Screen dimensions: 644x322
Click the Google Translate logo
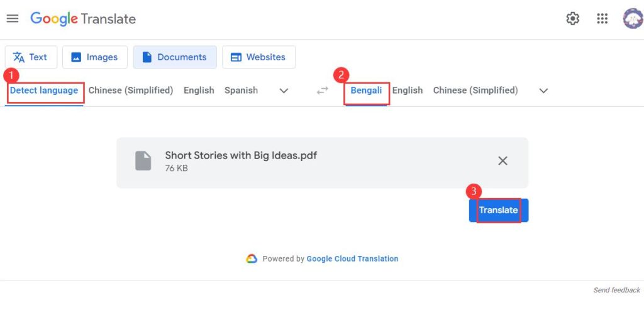(x=83, y=19)
